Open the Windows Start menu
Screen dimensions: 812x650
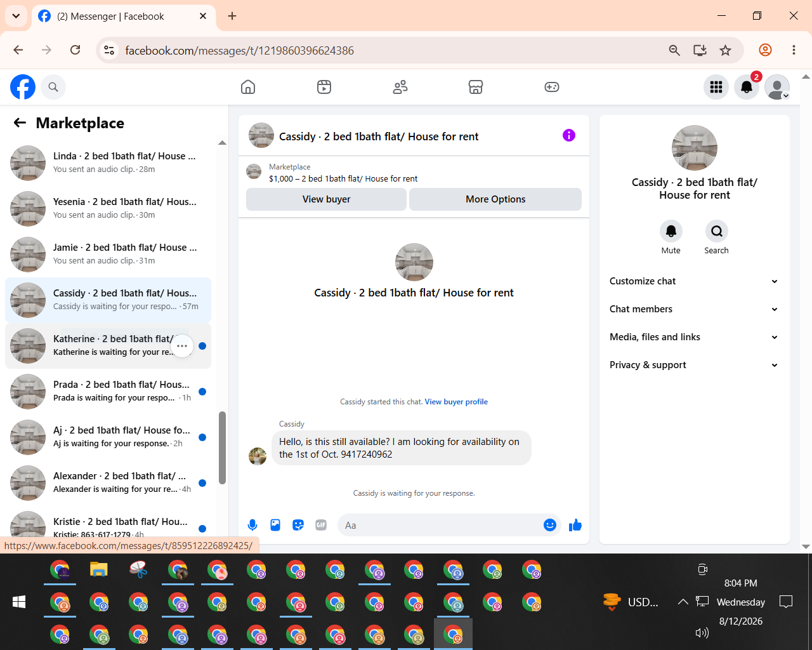point(19,602)
